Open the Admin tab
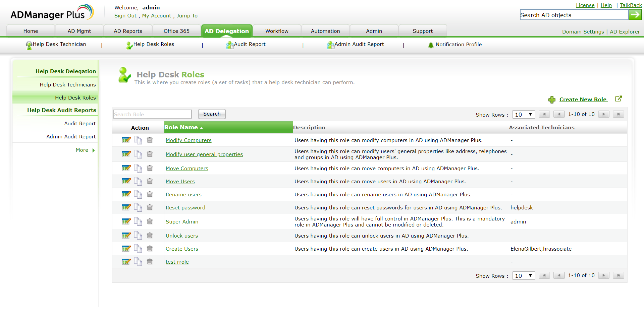Image resolution: width=644 pixels, height=325 pixels. click(x=374, y=31)
